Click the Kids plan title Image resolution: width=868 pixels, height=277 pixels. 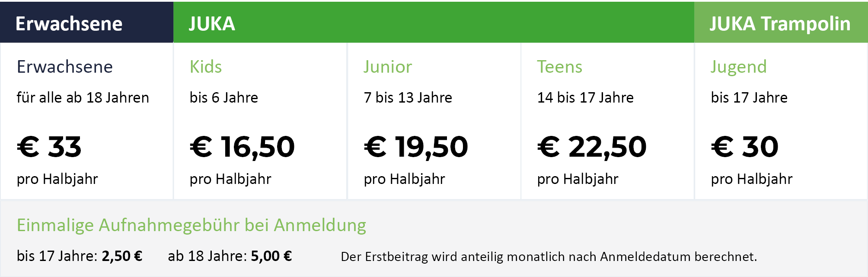point(206,67)
